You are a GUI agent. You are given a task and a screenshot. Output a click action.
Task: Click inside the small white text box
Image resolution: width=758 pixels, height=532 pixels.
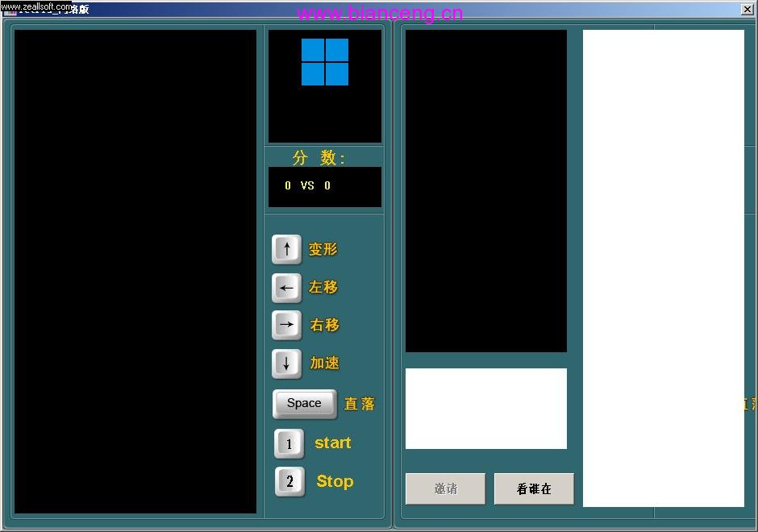[485, 408]
